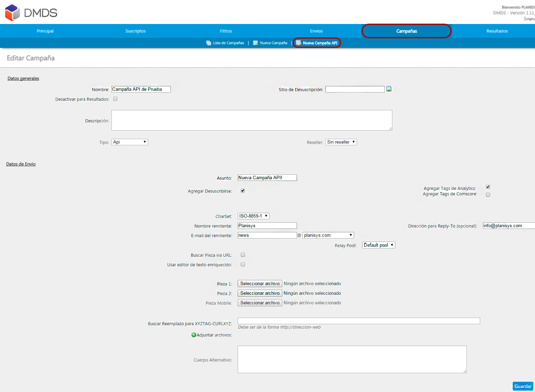
Task: Choose file for Pieza 1
Action: tap(260, 283)
